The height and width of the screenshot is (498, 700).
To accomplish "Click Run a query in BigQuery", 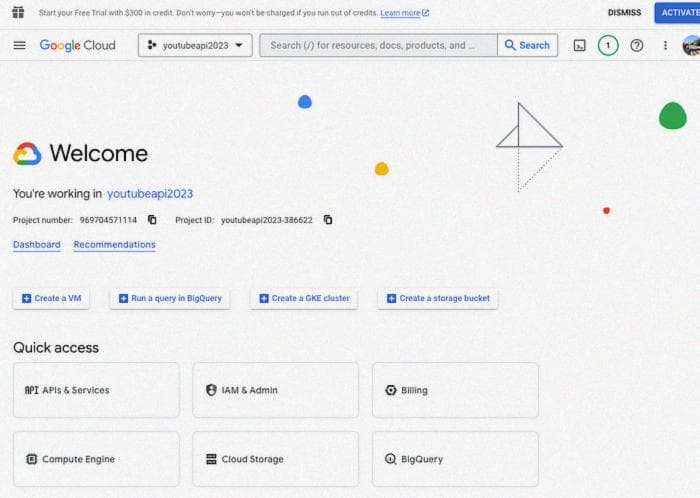I will coord(169,298).
